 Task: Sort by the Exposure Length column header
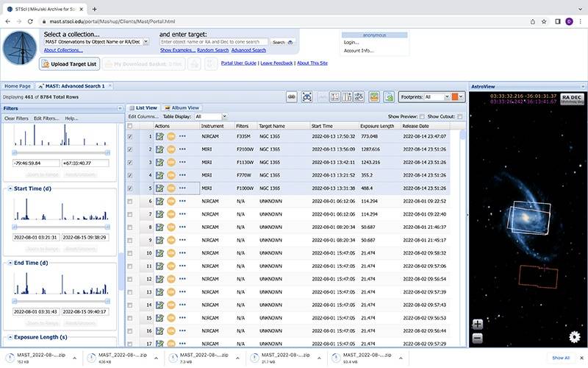coord(377,126)
